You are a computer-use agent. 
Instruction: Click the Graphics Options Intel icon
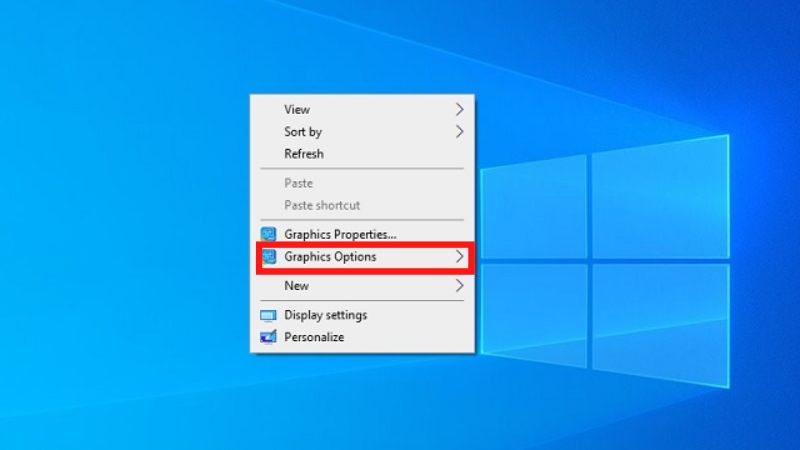(x=269, y=257)
